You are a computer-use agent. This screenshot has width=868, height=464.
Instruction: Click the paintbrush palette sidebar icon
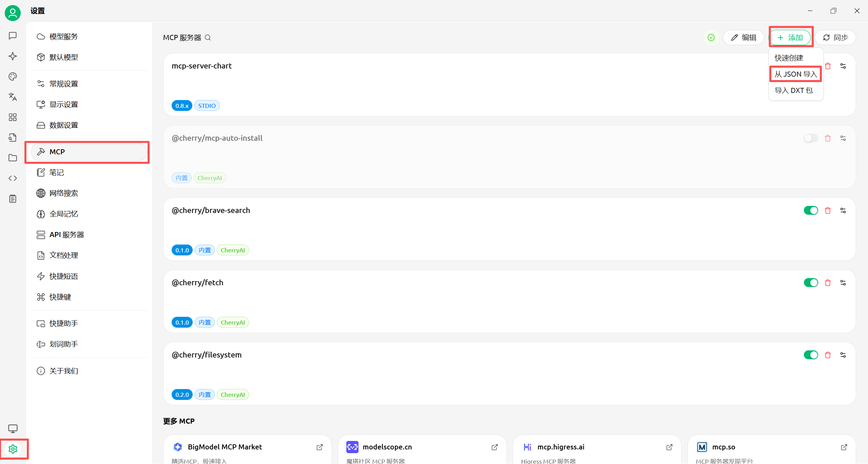click(13, 77)
